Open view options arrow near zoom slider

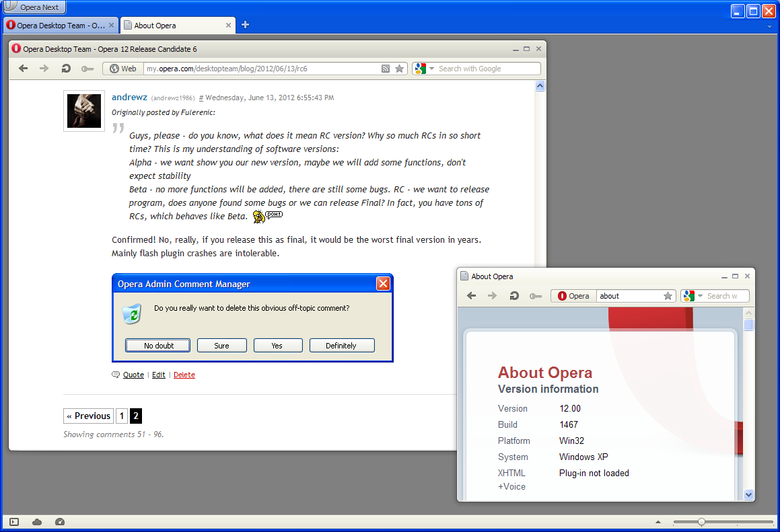658,521
